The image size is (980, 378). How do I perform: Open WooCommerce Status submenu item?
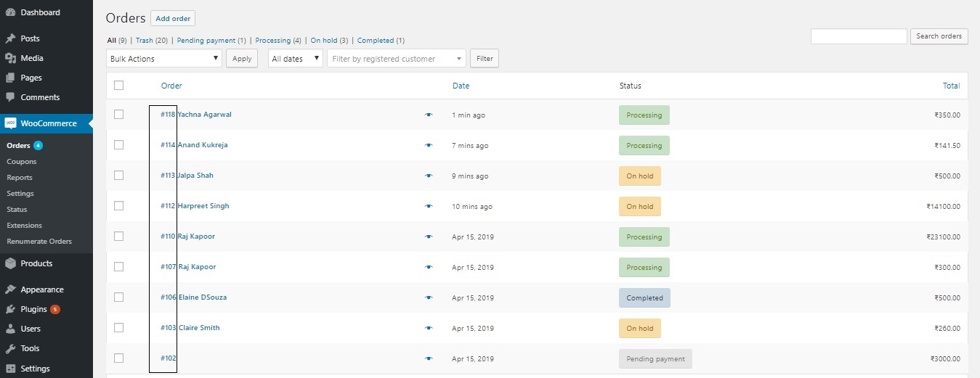click(17, 210)
